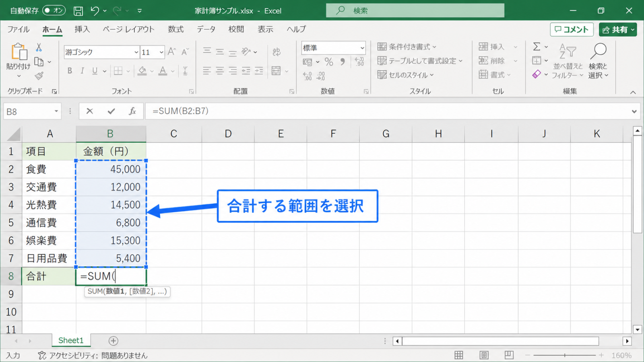Click the コメント button
This screenshot has width=644, height=362.
(x=572, y=29)
